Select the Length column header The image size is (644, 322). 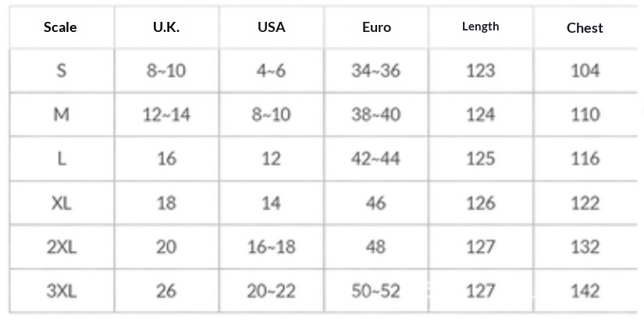pyautogui.click(x=480, y=27)
